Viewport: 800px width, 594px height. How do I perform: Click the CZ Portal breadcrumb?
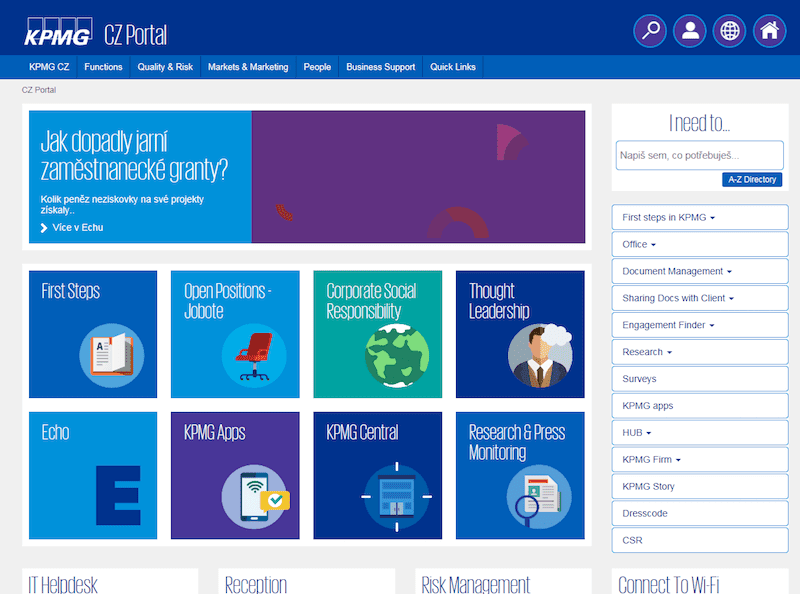[39, 90]
